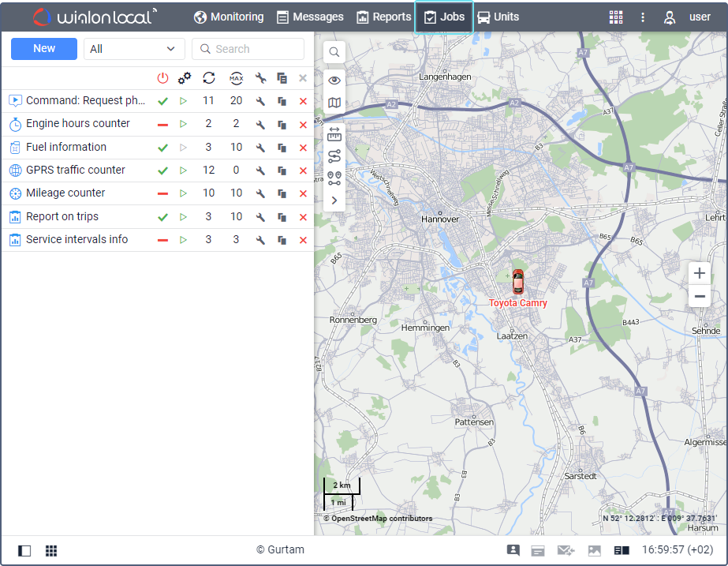Create a New job
This screenshot has height=566, width=728.
(x=44, y=49)
